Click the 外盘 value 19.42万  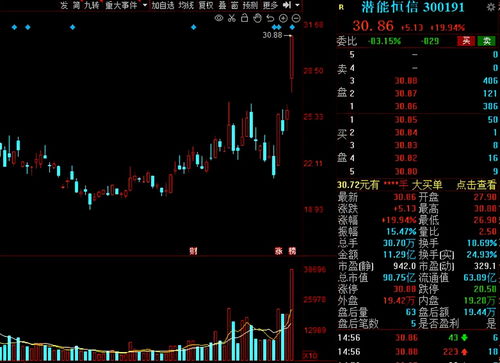coord(399,301)
